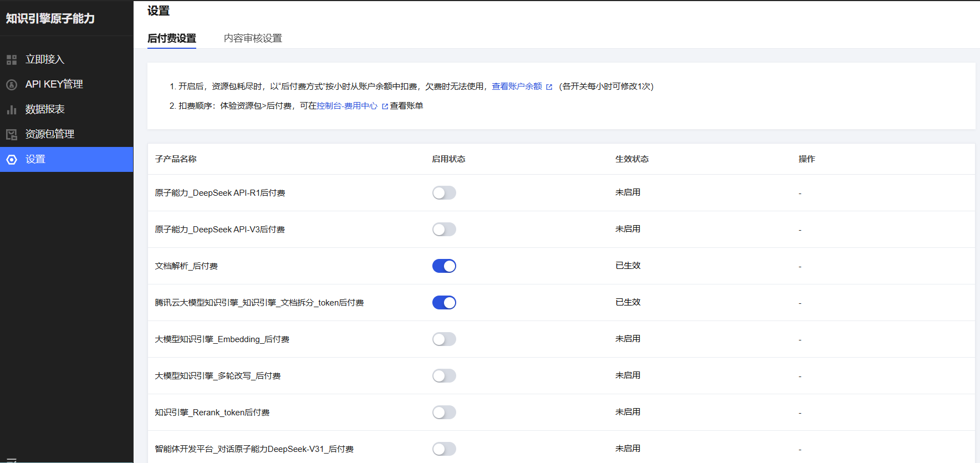This screenshot has width=980, height=463.
Task: Select the 后付费设置 tab
Action: pyautogui.click(x=172, y=38)
